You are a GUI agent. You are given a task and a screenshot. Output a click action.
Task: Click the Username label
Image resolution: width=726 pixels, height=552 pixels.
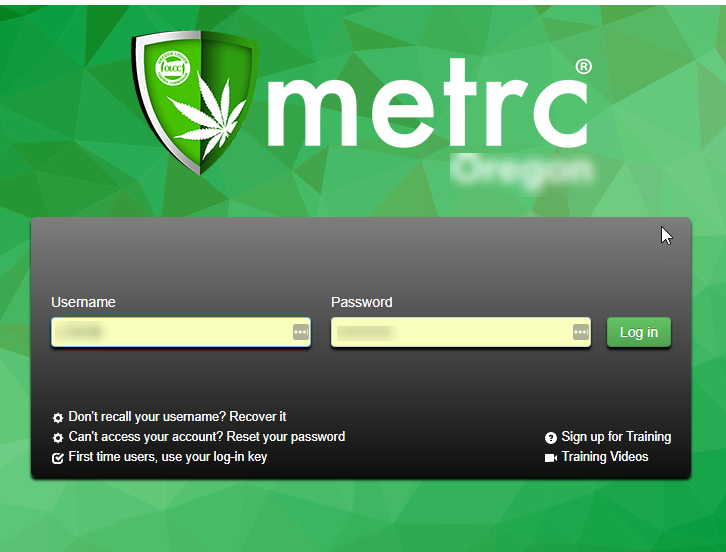click(83, 302)
